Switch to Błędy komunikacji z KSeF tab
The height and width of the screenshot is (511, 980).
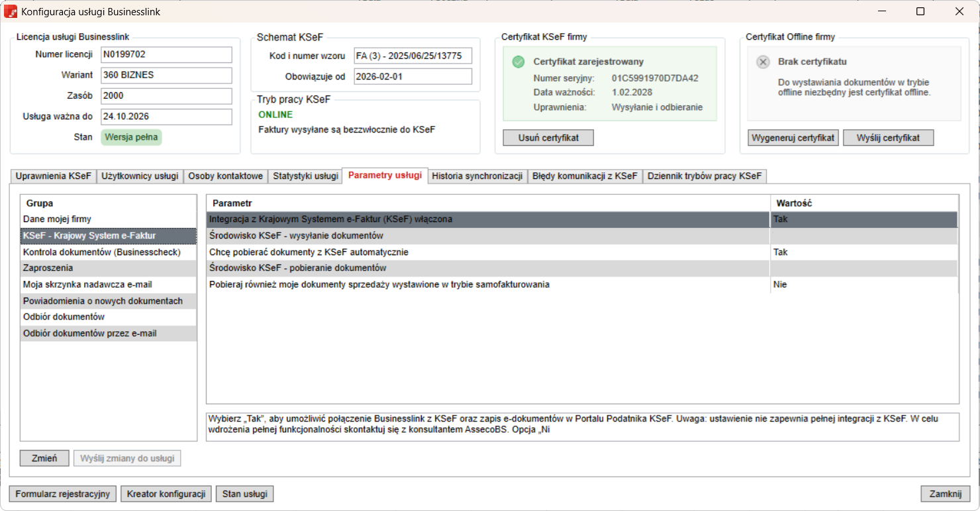585,176
